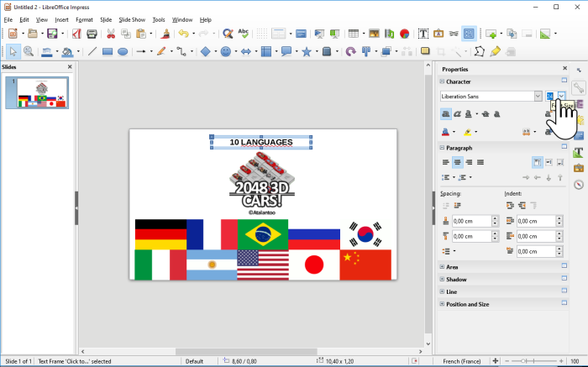
Task: Click the Duplicate Slide icon
Action: [512, 34]
